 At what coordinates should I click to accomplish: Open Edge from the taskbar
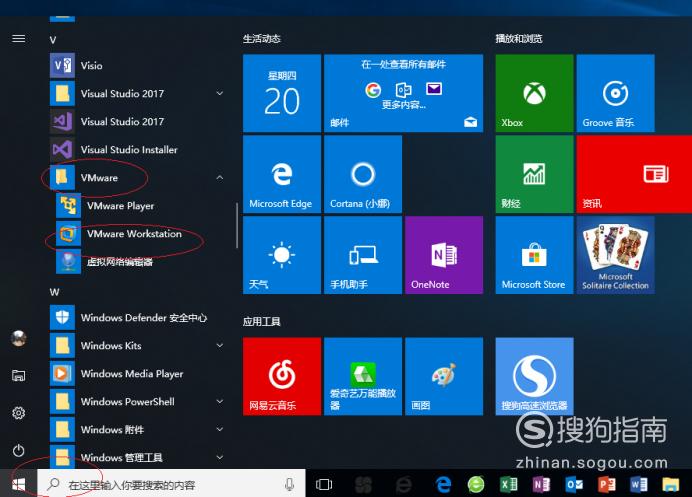[444, 484]
